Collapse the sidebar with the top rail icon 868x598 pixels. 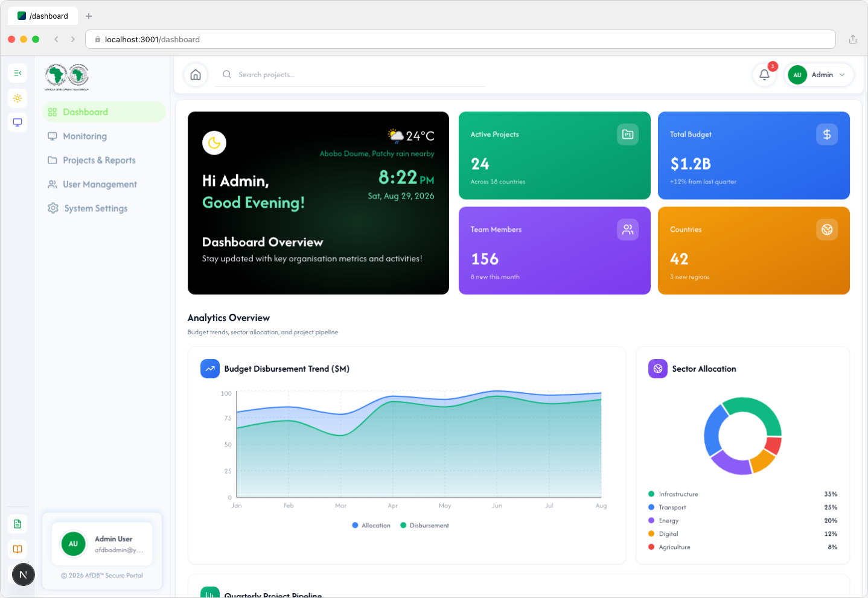[18, 73]
